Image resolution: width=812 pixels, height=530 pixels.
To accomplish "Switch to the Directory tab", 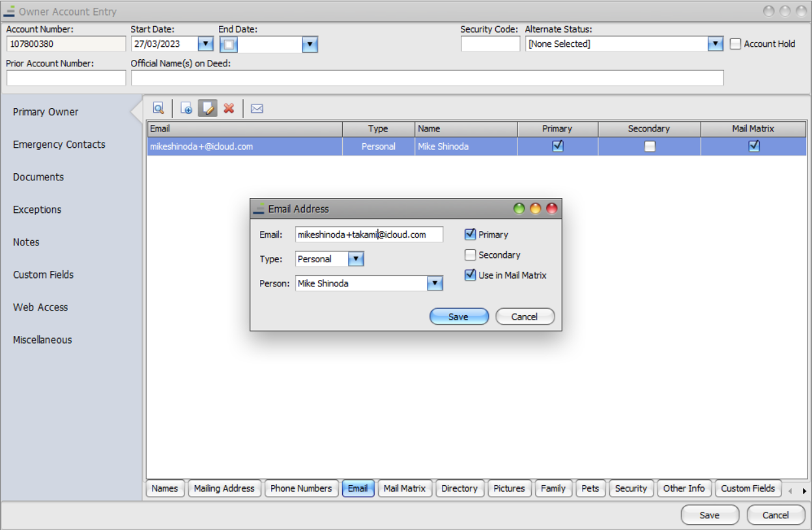I will point(459,488).
